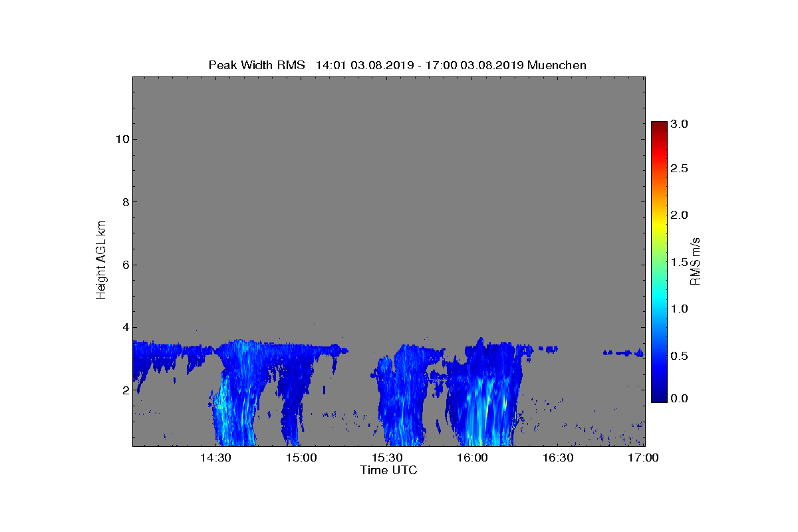Click the 1.0 colorbar tick label

678,309
